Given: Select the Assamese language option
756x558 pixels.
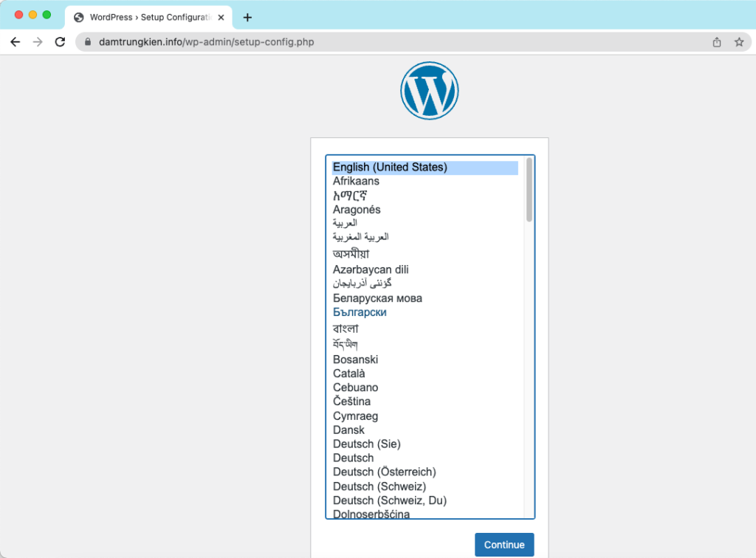Looking at the screenshot, I should [x=425, y=253].
